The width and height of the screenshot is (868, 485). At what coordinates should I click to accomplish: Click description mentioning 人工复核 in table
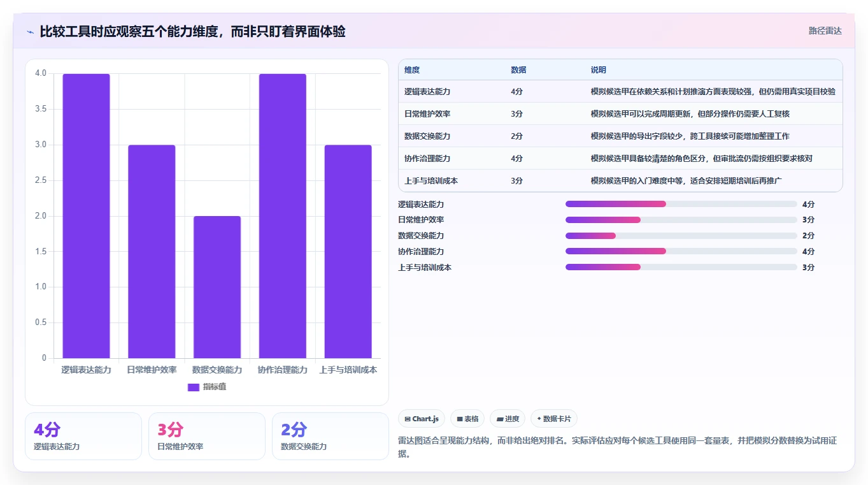point(690,114)
